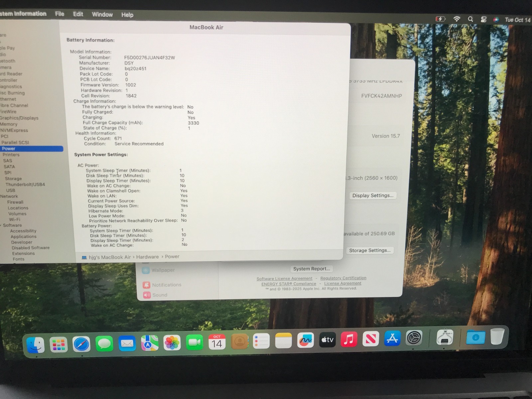Select Graphics/Displays in the sidebar
This screenshot has width=532, height=399.
coord(19,118)
